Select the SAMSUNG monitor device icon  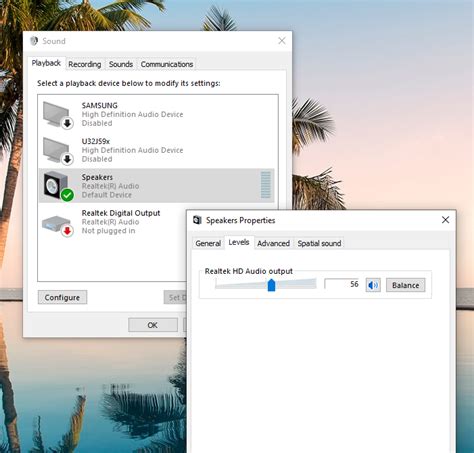[58, 115]
